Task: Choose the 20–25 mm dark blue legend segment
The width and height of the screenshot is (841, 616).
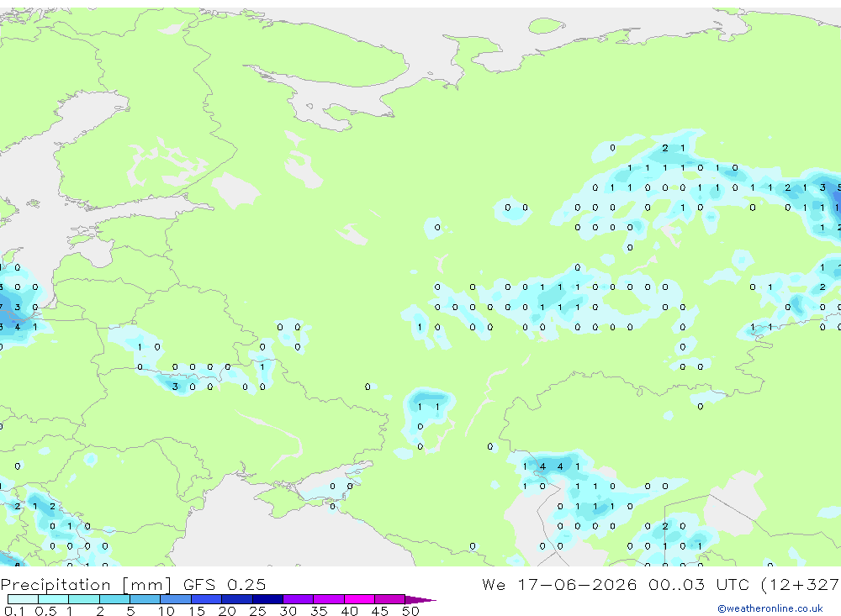Action: point(237,599)
